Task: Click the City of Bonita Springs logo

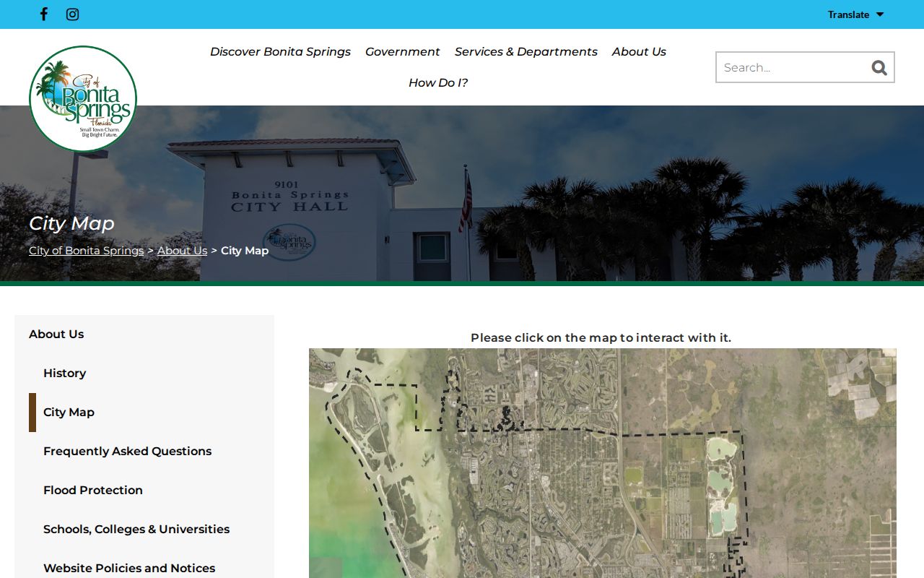Action: (x=83, y=99)
